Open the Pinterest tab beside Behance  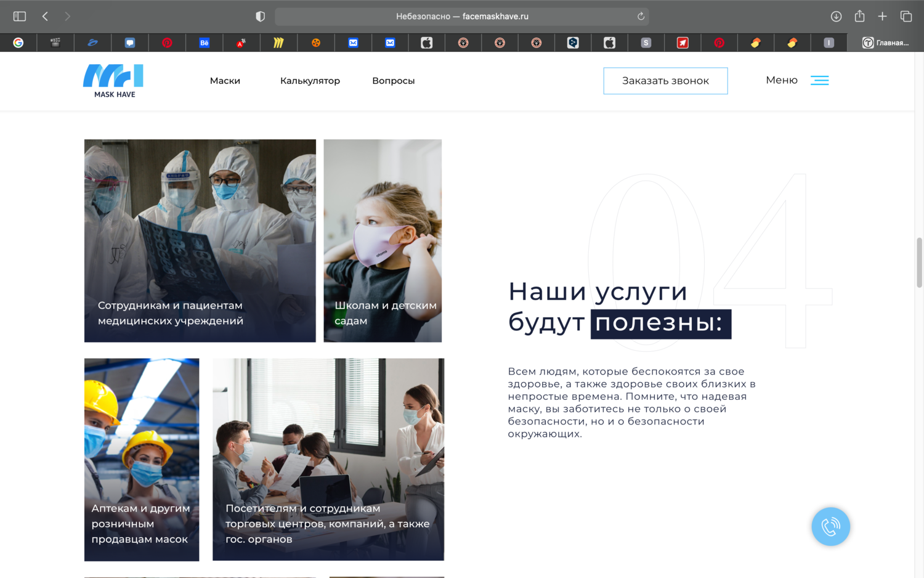(x=167, y=43)
